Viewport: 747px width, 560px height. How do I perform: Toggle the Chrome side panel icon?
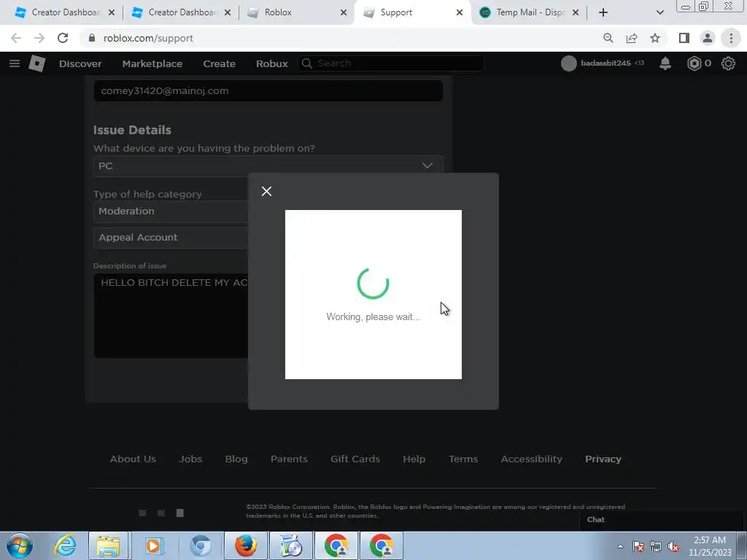pos(684,38)
